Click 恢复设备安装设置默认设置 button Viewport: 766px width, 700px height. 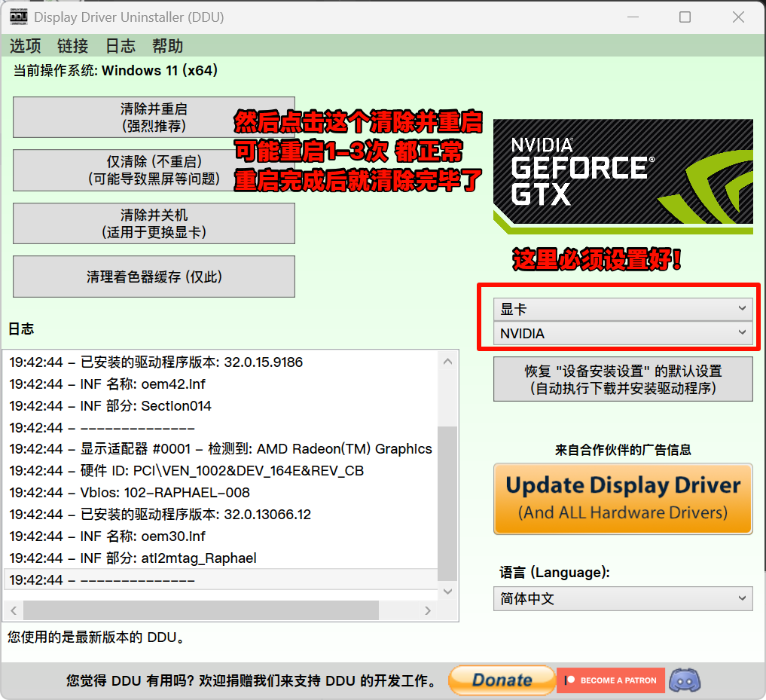point(623,379)
